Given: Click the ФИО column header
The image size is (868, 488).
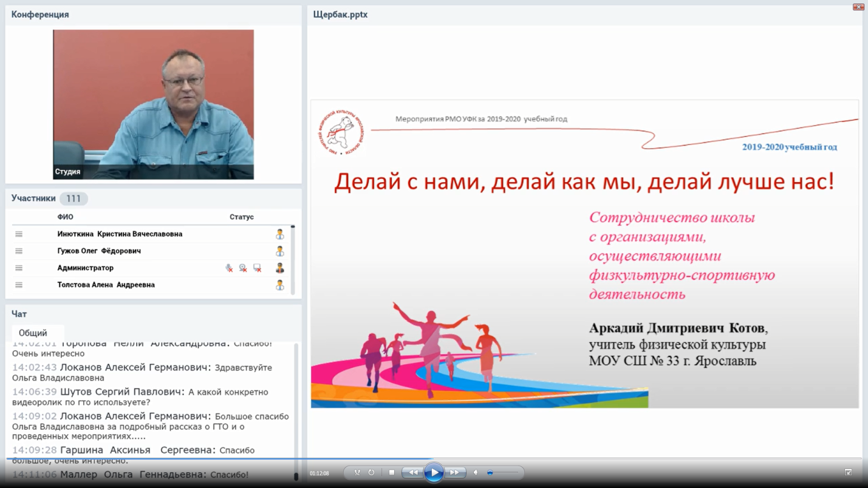Looking at the screenshot, I should click(x=65, y=217).
